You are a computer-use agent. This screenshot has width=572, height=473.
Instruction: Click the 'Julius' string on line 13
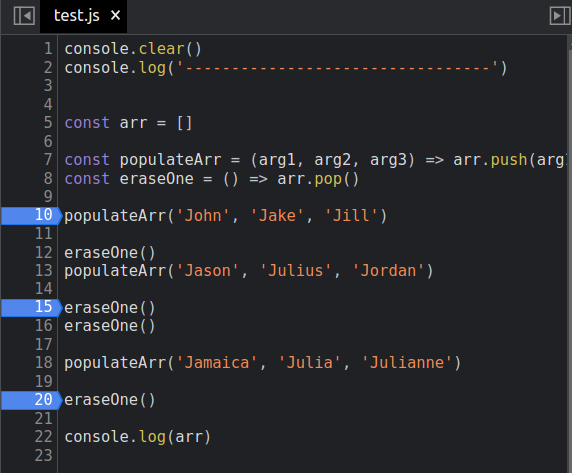295,271
